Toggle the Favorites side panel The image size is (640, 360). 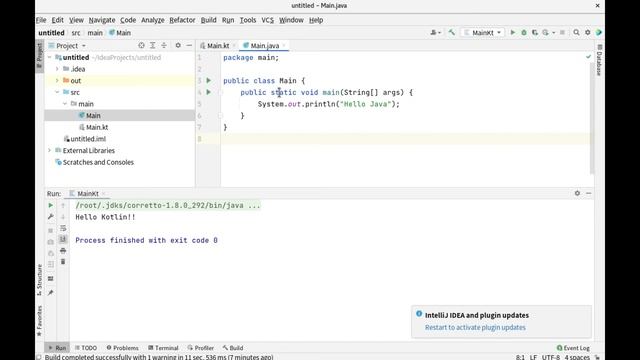pyautogui.click(x=40, y=321)
